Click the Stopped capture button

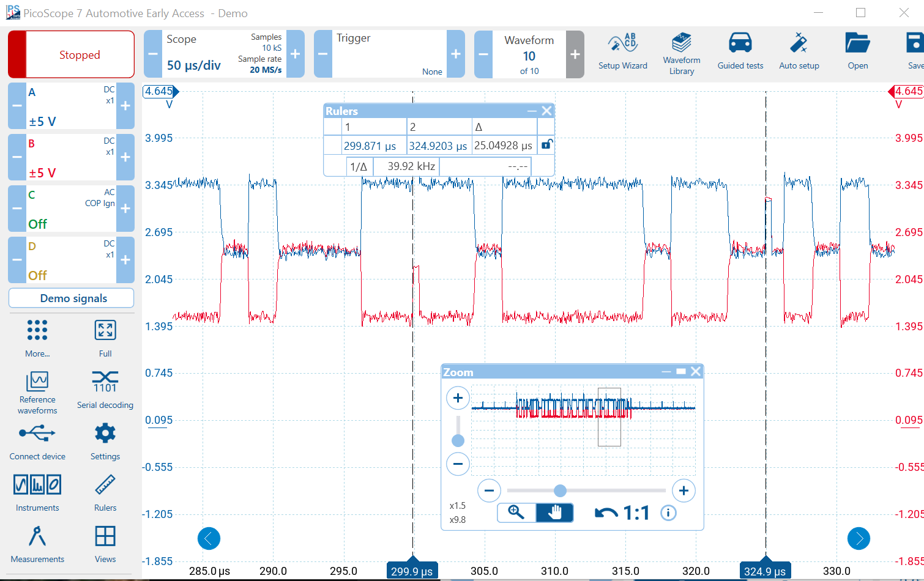click(71, 54)
